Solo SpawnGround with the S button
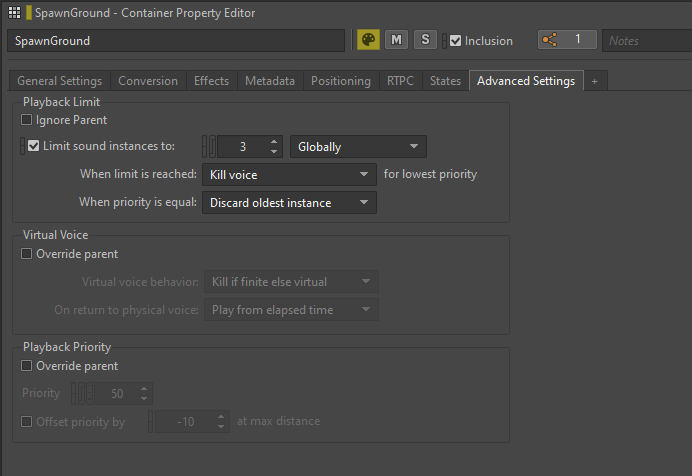Image resolution: width=692 pixels, height=476 pixels. click(425, 40)
